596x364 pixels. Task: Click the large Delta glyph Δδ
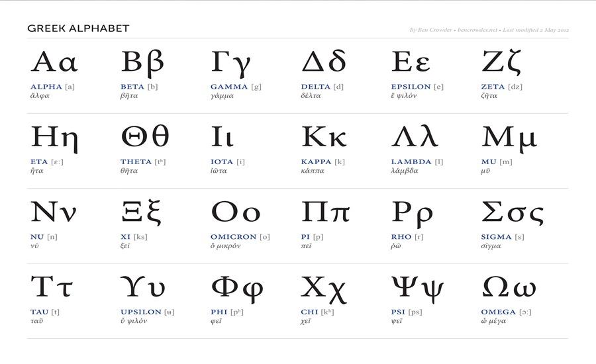pyautogui.click(x=323, y=62)
